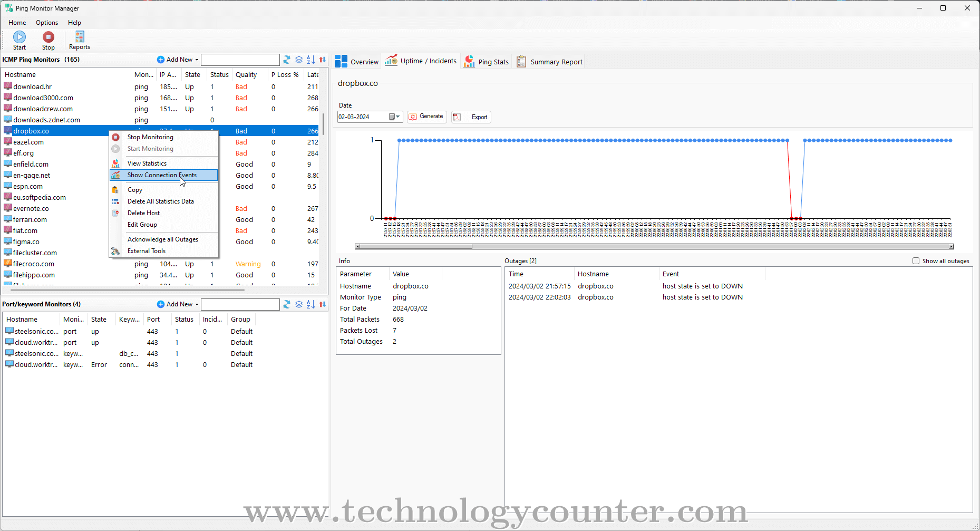Choose View Statistics from context menu
980x531 pixels.
pyautogui.click(x=163, y=163)
